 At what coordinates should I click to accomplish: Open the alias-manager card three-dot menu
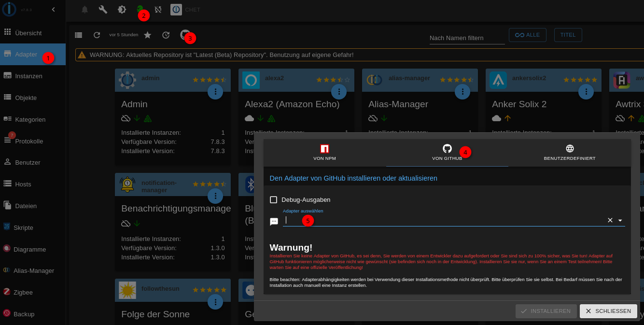pos(462,91)
